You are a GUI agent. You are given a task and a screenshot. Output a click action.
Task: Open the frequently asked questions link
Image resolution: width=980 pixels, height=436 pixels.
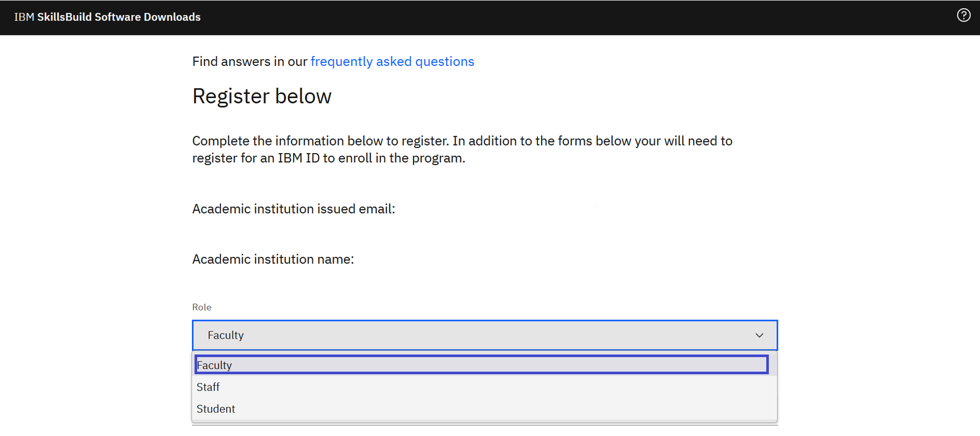point(392,62)
